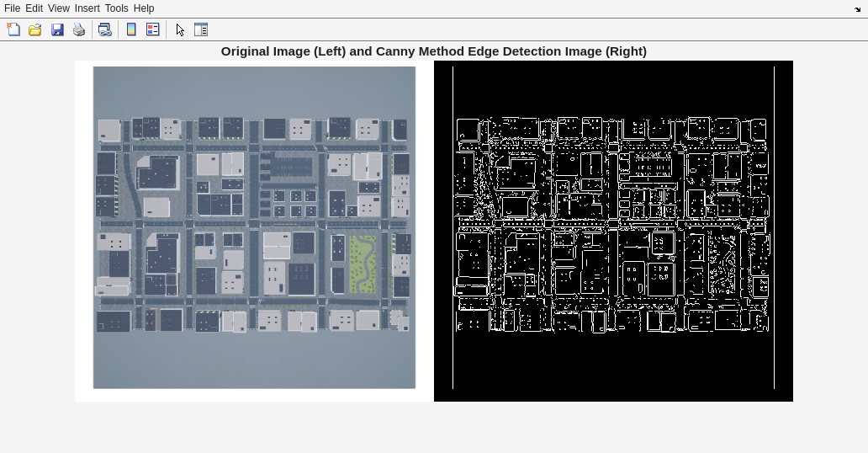
Task: Enable the Edit Plot arrow cursor tool
Action: pos(180,29)
